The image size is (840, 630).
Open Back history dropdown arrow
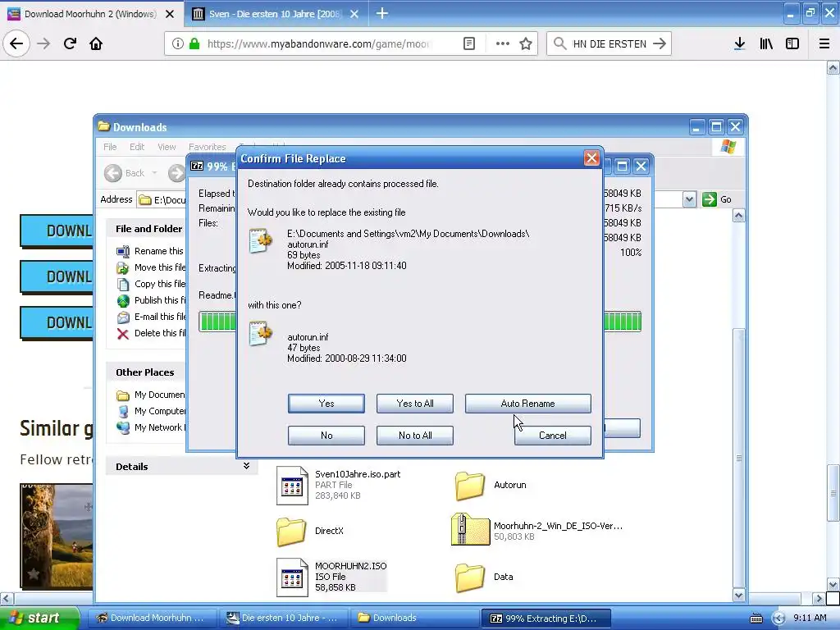[x=154, y=173]
